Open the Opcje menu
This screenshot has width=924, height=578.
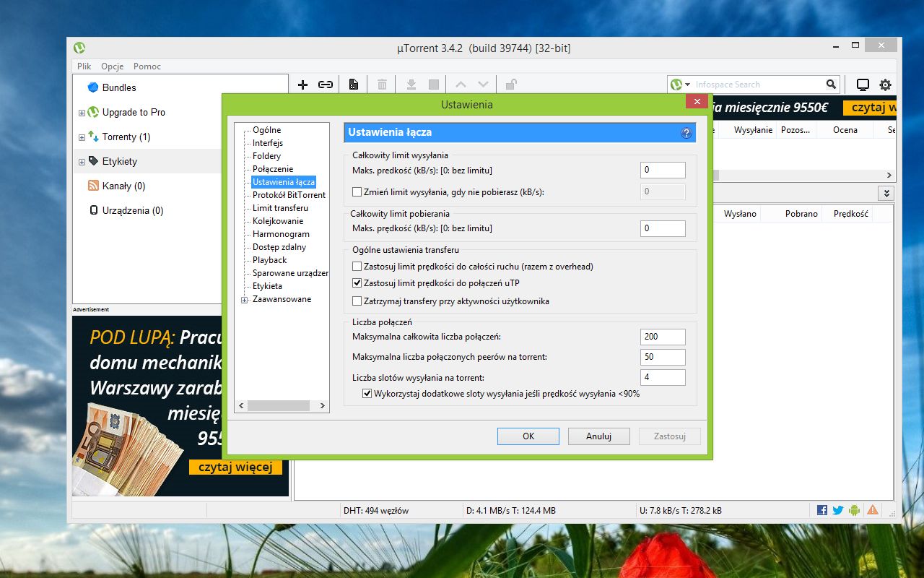(113, 66)
